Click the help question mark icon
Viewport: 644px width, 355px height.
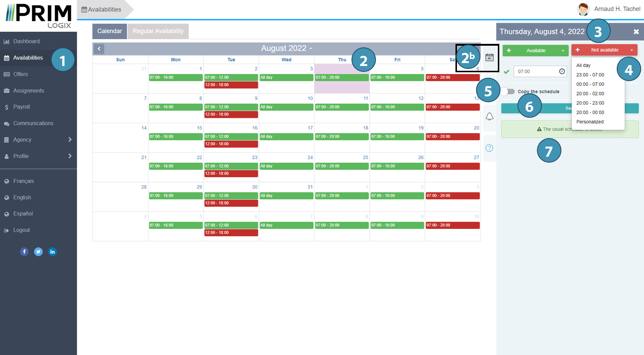(x=489, y=148)
